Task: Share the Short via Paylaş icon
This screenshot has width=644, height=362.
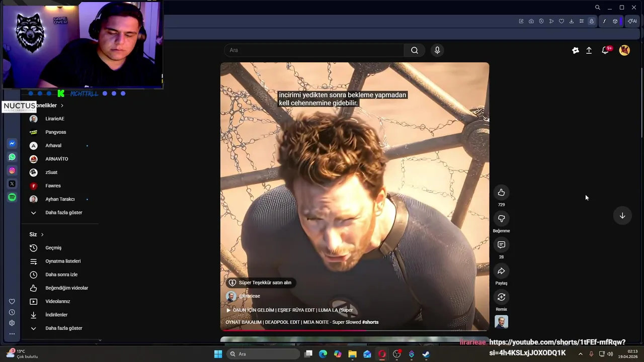Action: point(501,271)
